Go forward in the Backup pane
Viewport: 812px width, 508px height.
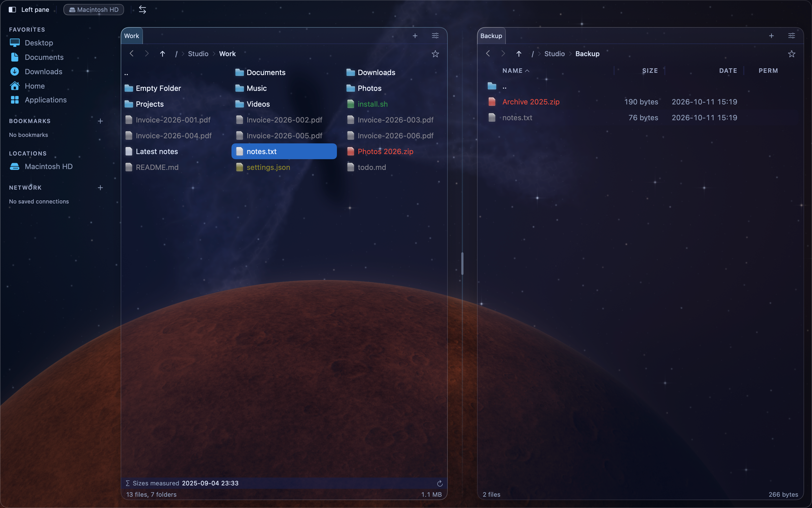503,54
